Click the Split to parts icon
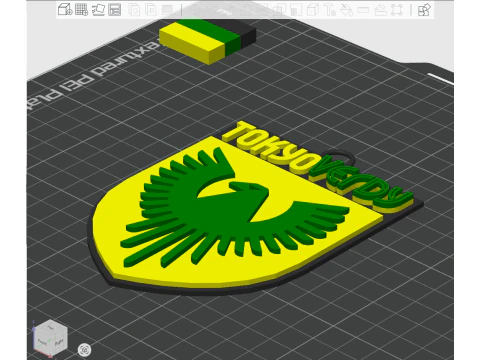 (151, 10)
